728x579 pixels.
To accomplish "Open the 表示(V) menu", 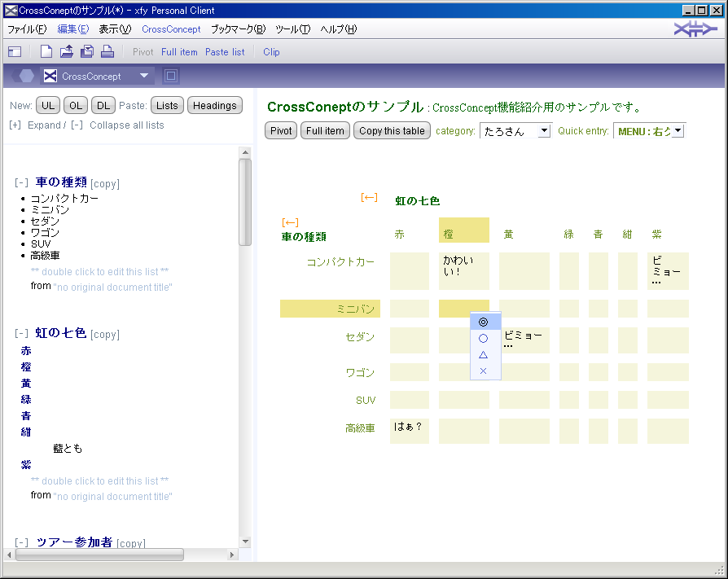I will 115,29.
